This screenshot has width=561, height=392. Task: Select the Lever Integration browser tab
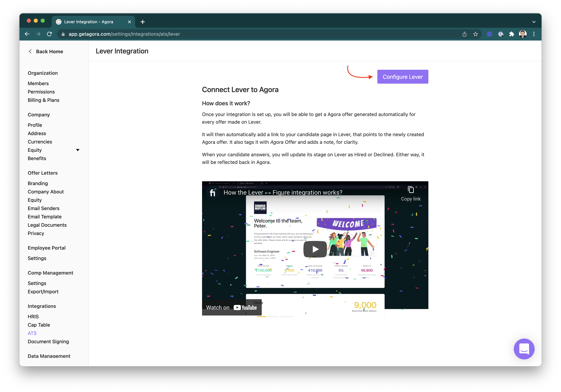[93, 22]
